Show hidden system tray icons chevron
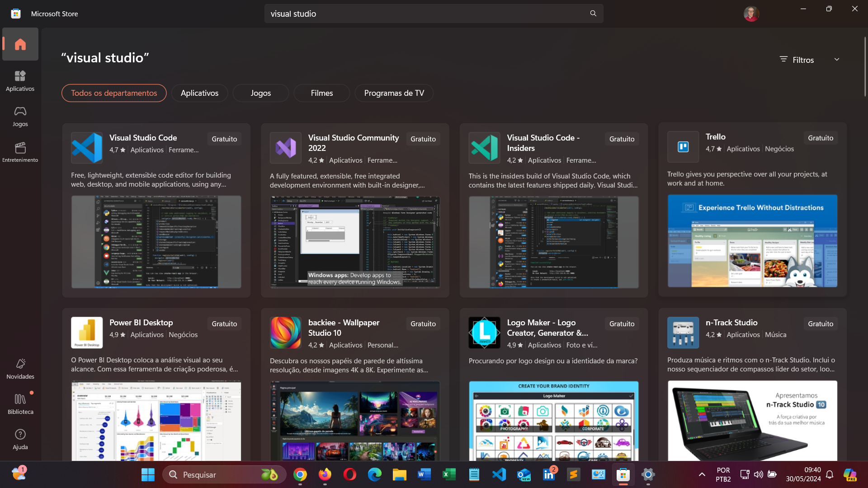Viewport: 868px width, 488px height. click(x=702, y=474)
